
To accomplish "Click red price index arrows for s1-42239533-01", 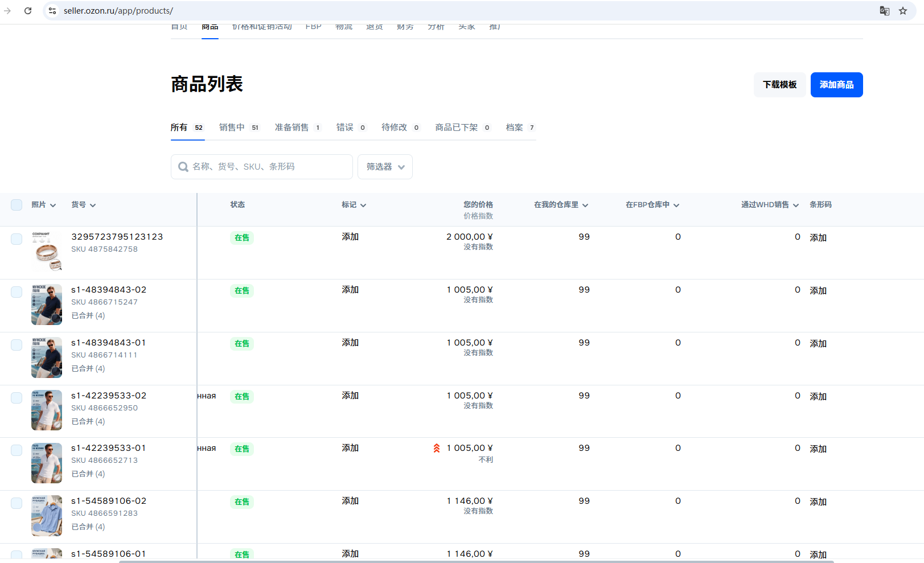I will (x=437, y=448).
